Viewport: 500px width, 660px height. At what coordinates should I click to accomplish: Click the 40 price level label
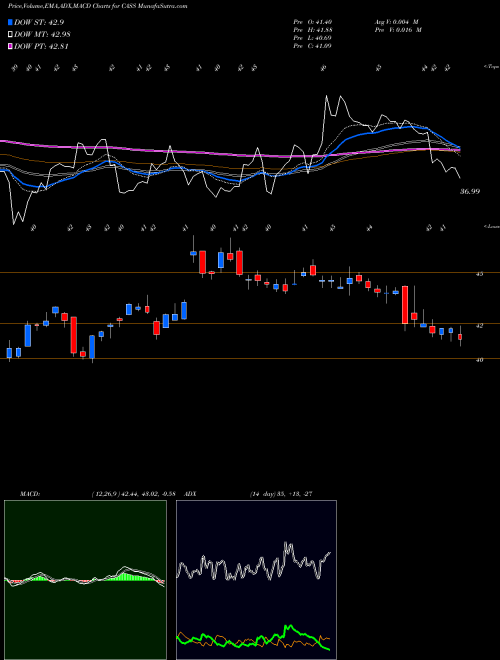pos(479,360)
